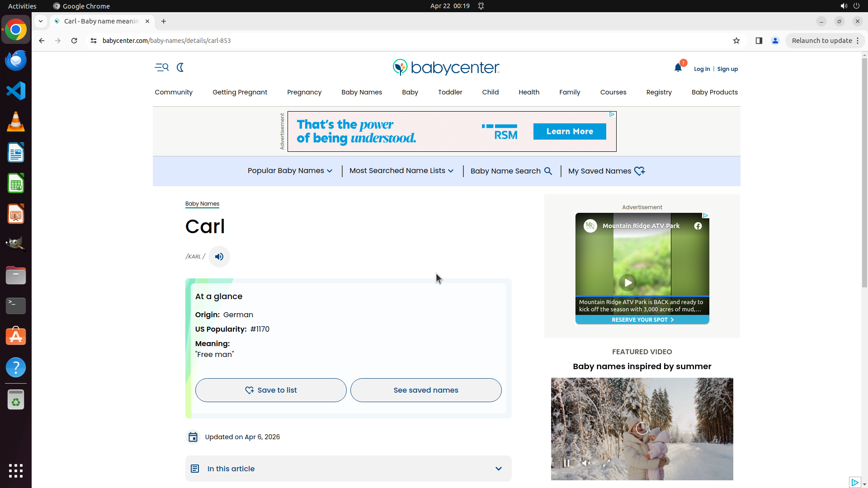The image size is (868, 488).
Task: Bookmark this page with star icon
Action: pos(736,41)
